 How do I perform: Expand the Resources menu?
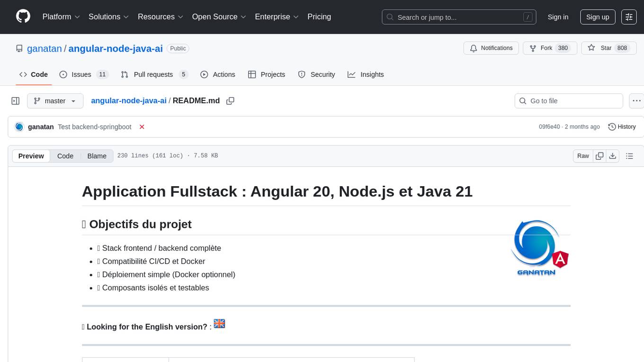click(161, 17)
